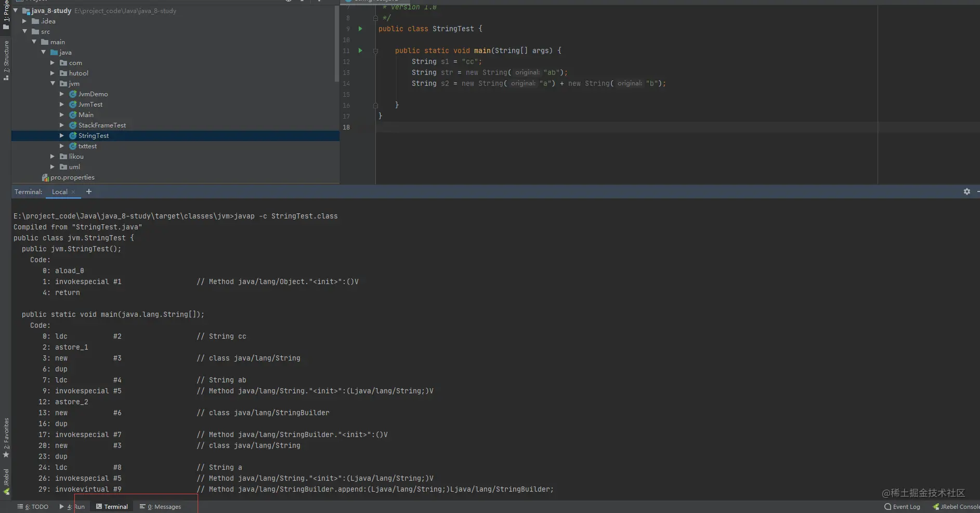The width and height of the screenshot is (980, 513).
Task: Collapse the jvm package
Action: click(x=53, y=83)
